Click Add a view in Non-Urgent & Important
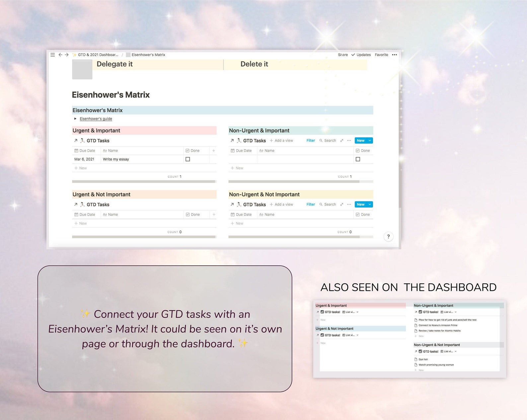This screenshot has height=420, width=527. coord(281,141)
